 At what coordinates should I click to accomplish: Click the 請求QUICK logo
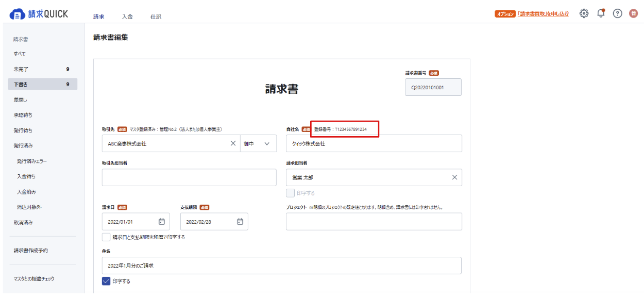(39, 14)
